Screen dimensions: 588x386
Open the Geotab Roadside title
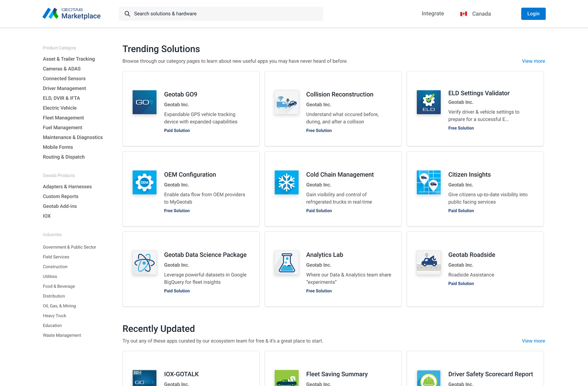click(x=472, y=255)
